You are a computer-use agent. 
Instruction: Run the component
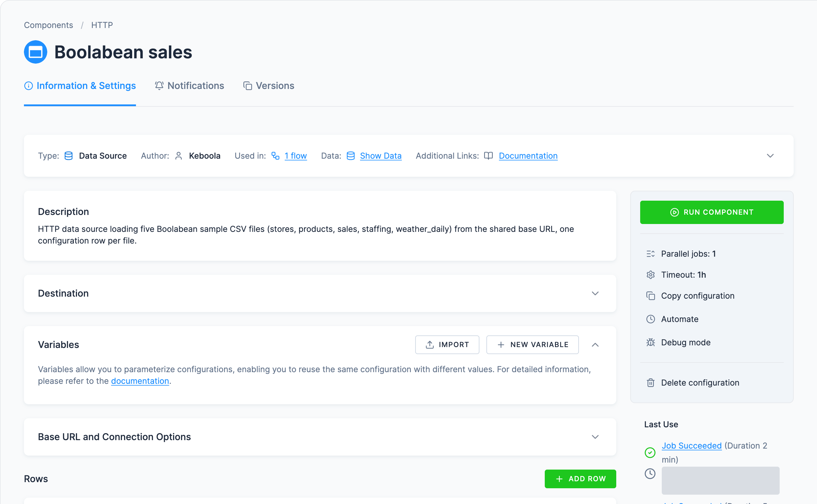711,212
